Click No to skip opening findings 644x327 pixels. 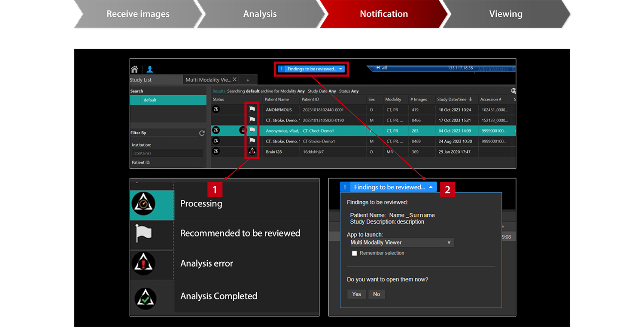[377, 294]
